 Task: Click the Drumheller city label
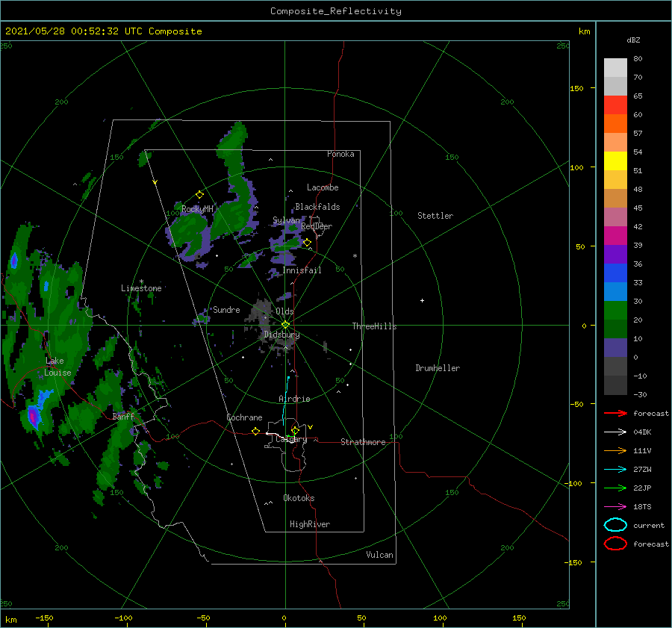click(438, 368)
